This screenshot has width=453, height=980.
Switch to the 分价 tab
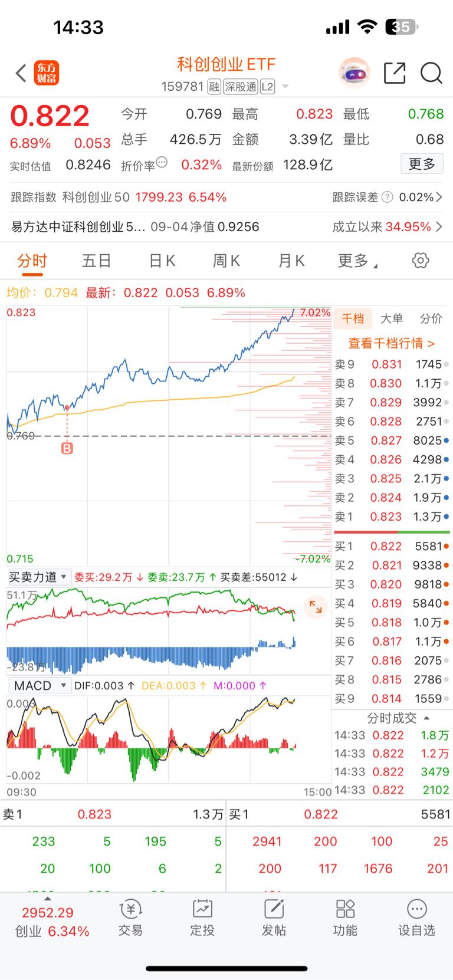[431, 319]
